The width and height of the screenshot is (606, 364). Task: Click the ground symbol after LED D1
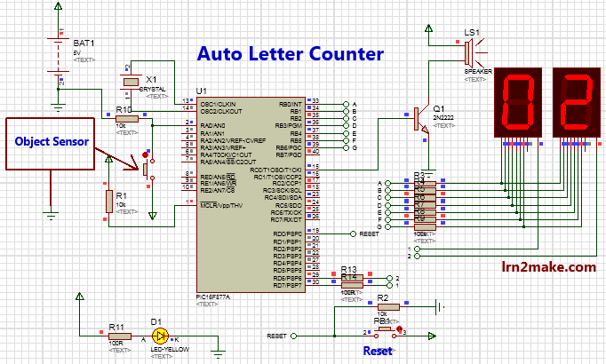pos(219,354)
